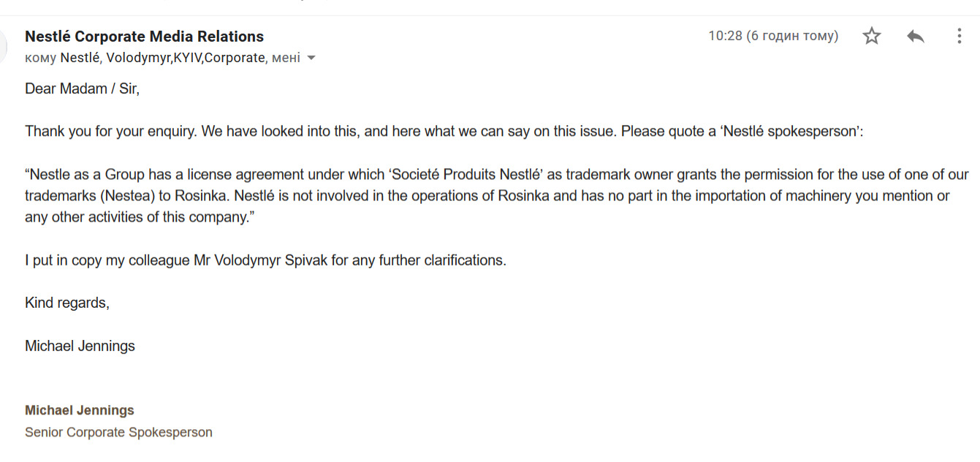The width and height of the screenshot is (980, 462).
Task: Click the bold Michael Jennings signature name
Action: (80, 410)
